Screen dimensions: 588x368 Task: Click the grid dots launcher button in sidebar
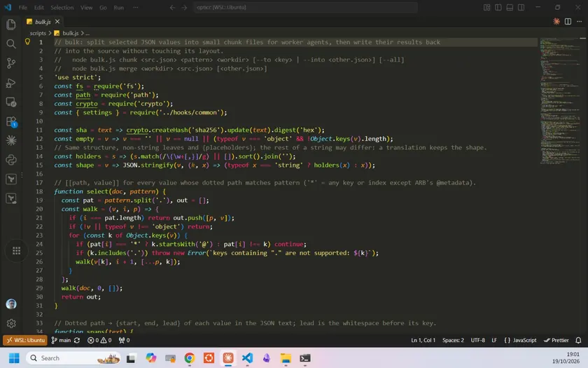[17, 251]
